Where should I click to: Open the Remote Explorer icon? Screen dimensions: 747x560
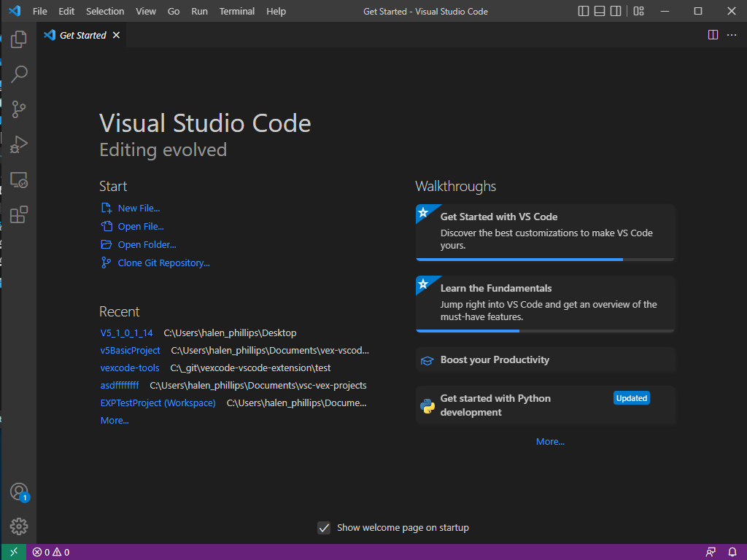[x=18, y=179]
